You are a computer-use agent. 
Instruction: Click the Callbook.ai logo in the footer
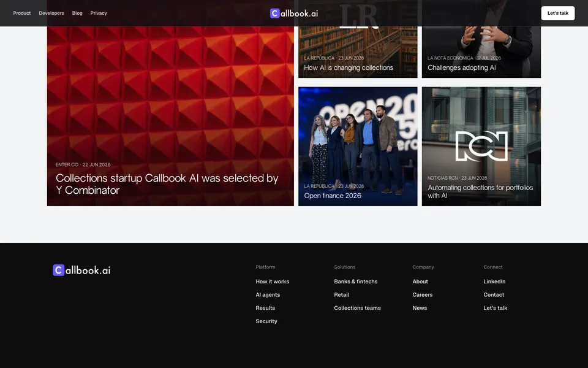point(81,270)
